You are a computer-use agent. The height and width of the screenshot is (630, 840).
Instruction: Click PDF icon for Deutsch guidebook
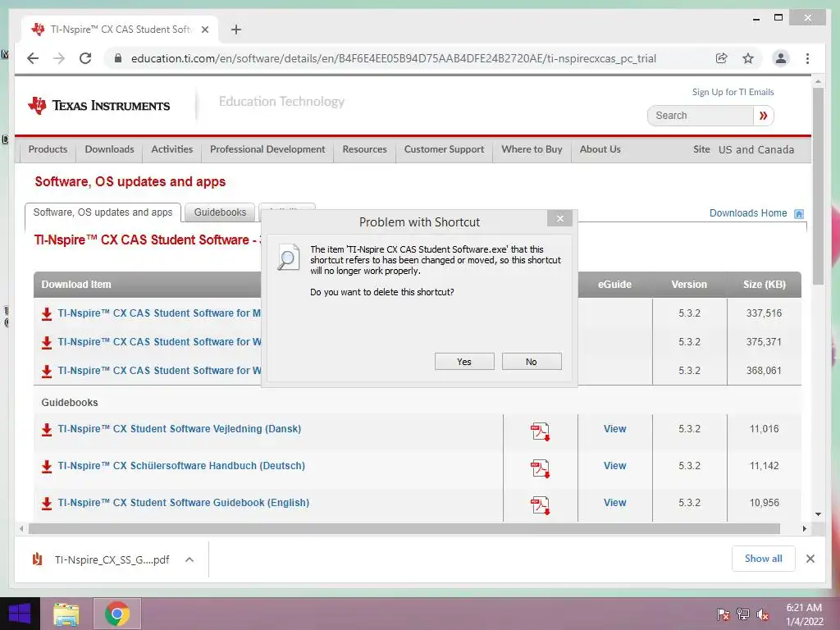click(540, 468)
